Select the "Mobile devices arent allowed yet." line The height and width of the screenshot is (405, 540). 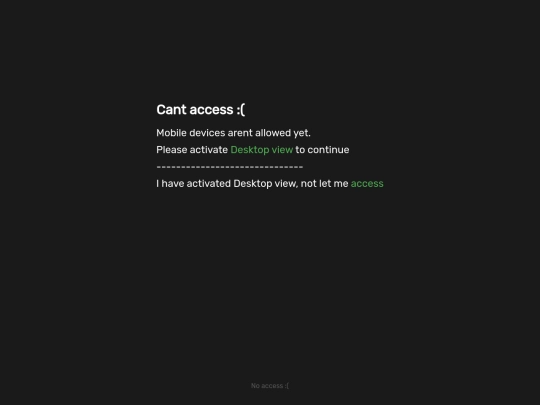click(233, 133)
